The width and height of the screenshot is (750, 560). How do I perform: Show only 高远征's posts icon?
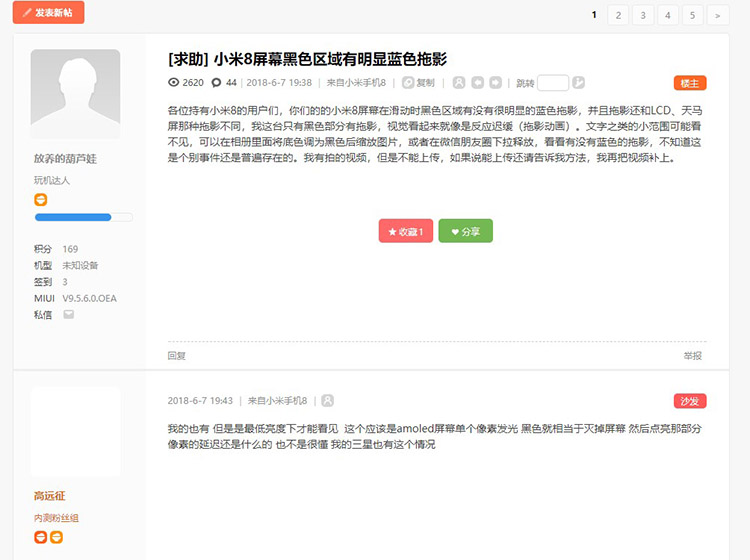(328, 400)
